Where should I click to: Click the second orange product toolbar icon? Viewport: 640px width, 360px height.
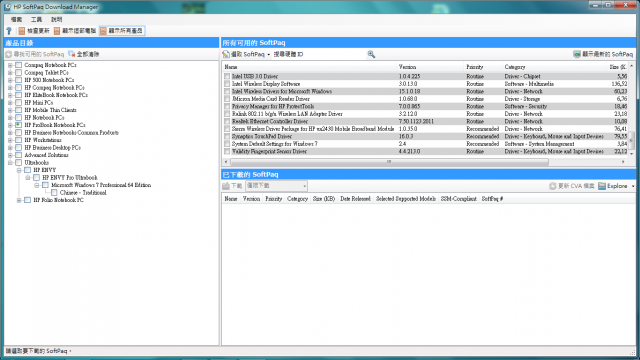point(57,31)
